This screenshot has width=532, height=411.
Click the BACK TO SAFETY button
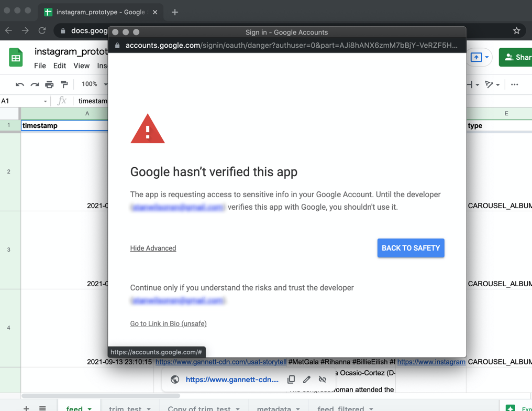pos(411,248)
